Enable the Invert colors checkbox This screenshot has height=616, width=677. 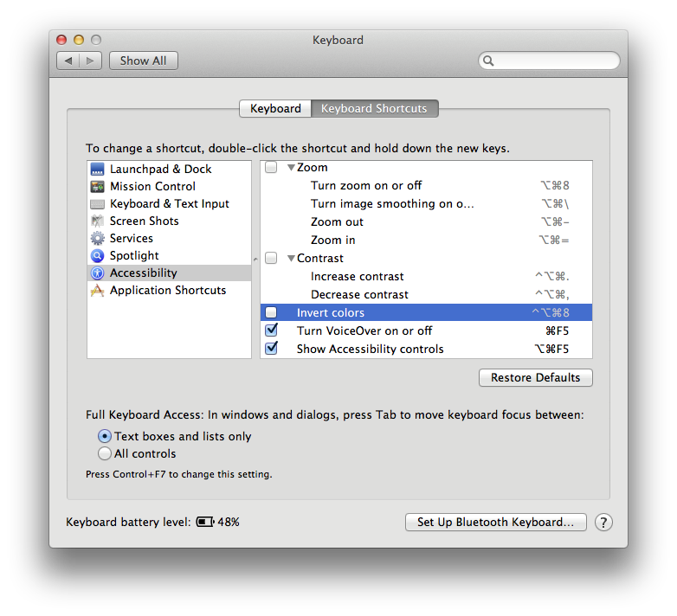[x=271, y=312]
